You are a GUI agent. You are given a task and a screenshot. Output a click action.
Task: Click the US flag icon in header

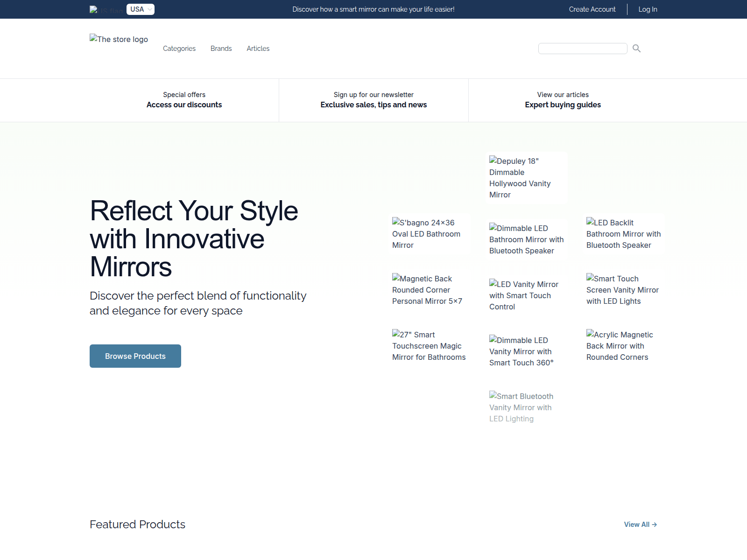click(94, 9)
